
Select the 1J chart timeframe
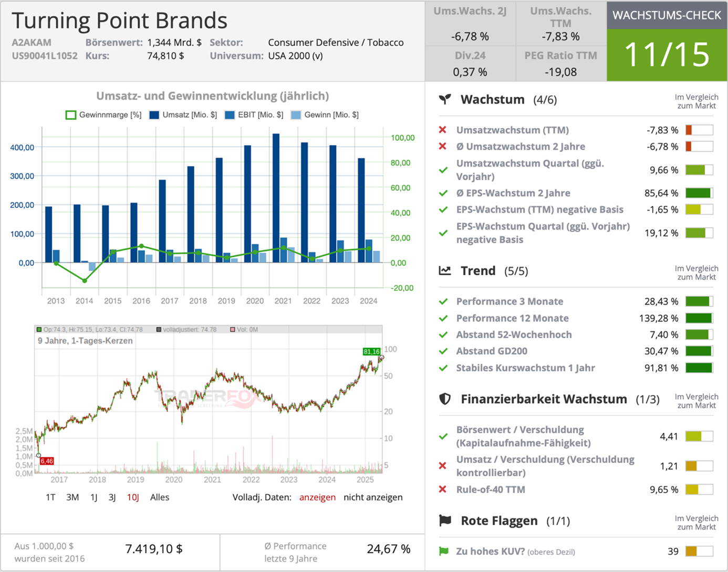click(93, 497)
